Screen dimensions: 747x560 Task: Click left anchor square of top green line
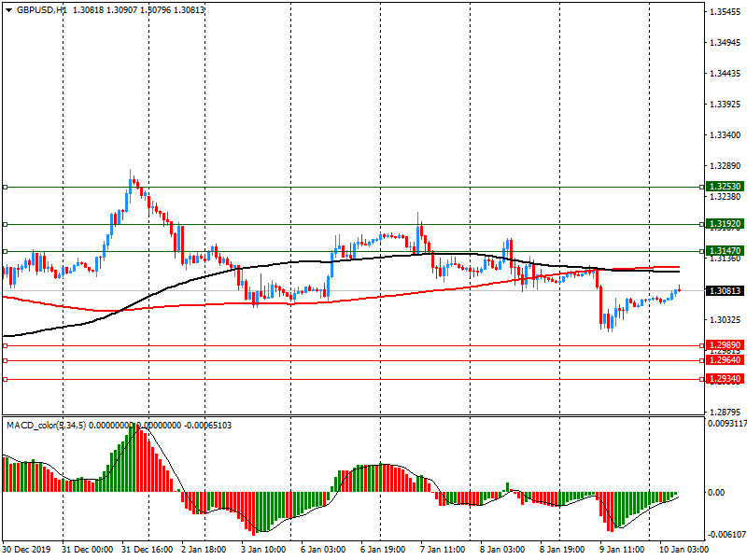[5, 187]
